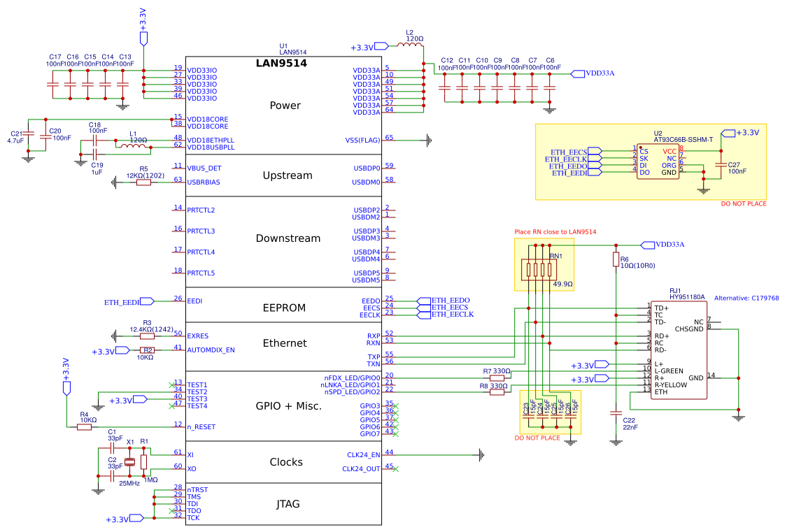Click the U1 reference designator
787x532 pixels.
[x=283, y=46]
